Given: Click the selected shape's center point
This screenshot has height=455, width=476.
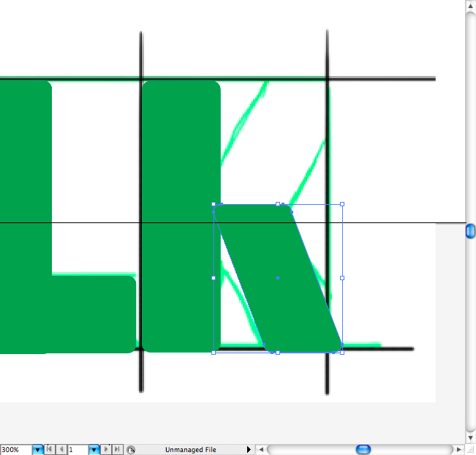Looking at the screenshot, I should click(x=278, y=278).
